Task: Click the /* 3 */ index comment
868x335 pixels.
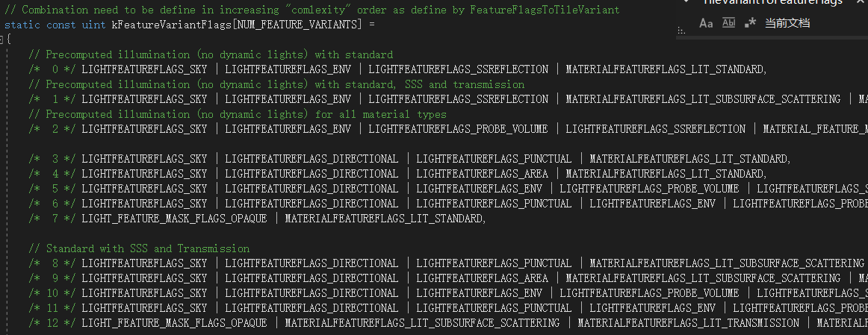Action: click(53, 159)
